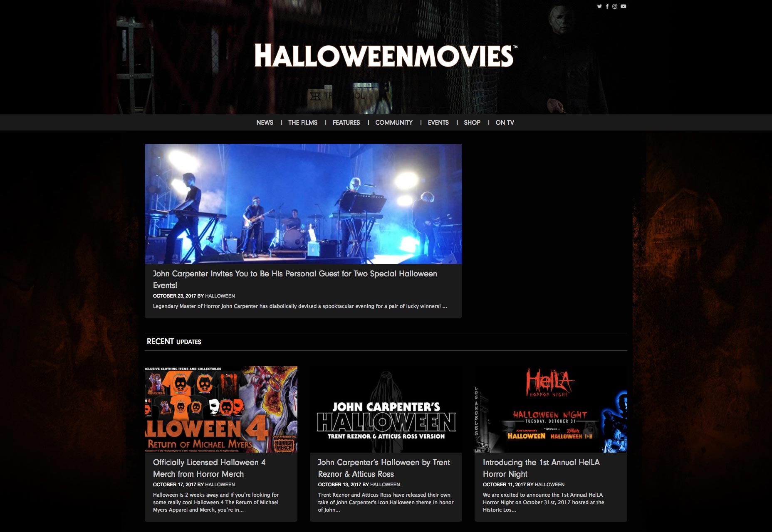Open the YouTube social icon
772x532 pixels.
623,6
